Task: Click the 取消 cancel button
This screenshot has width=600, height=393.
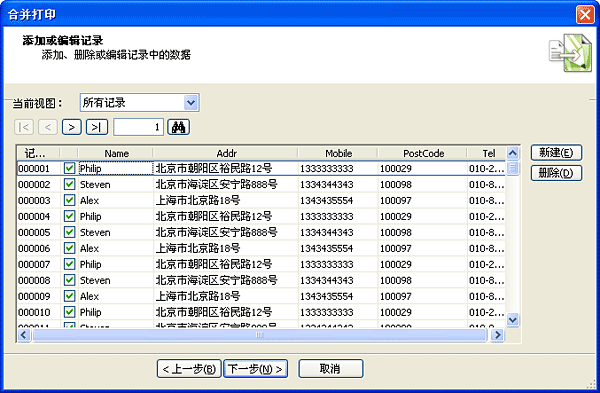Action: pyautogui.click(x=331, y=369)
